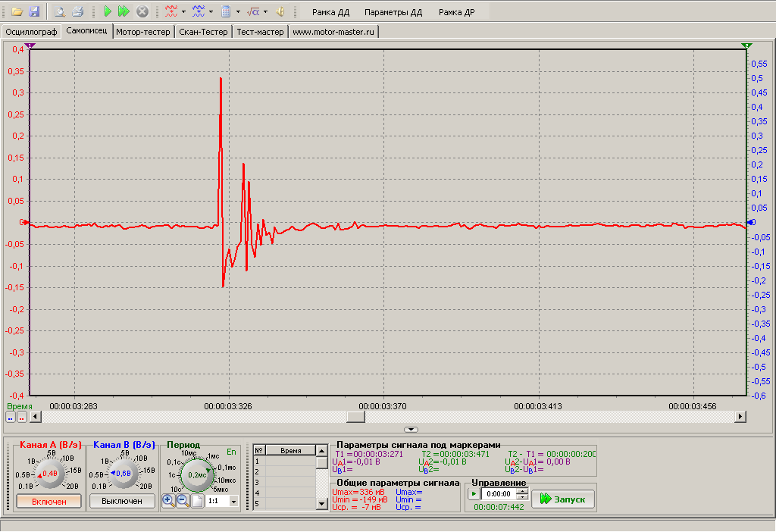
Task: Toggle Канал A Включен button
Action: pos(48,501)
